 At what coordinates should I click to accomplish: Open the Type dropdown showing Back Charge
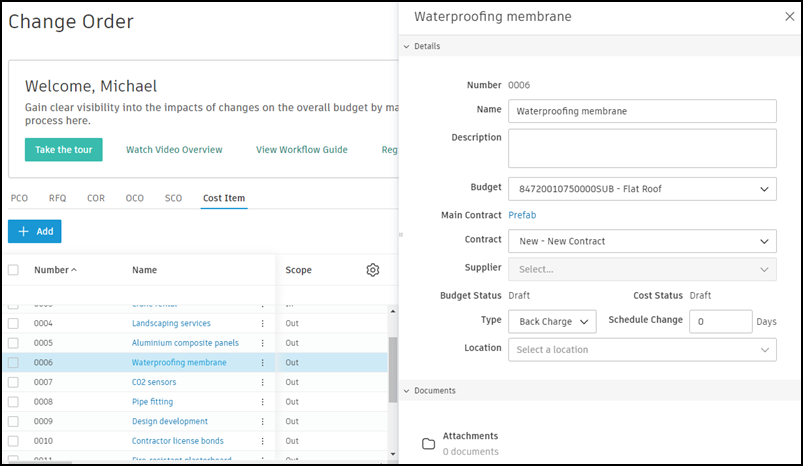pos(552,321)
